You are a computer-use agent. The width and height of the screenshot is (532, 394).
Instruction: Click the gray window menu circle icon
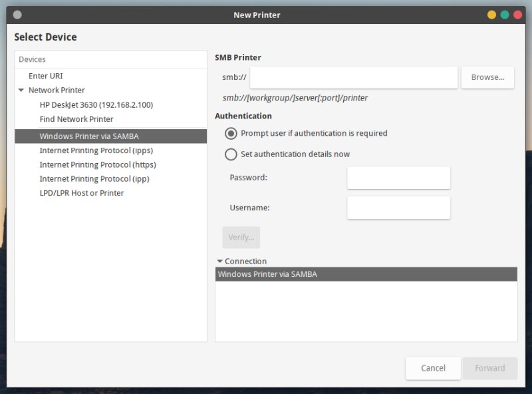pos(17,15)
